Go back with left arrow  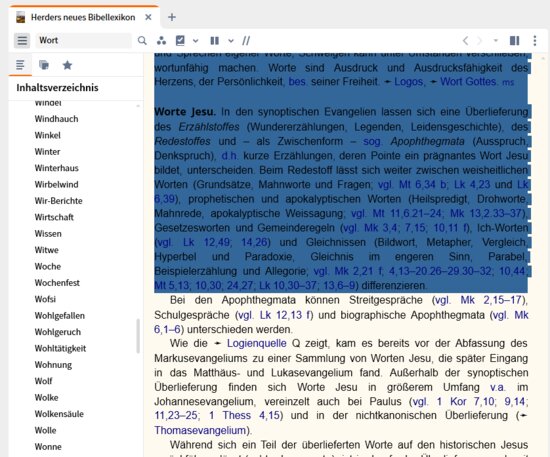pos(465,41)
